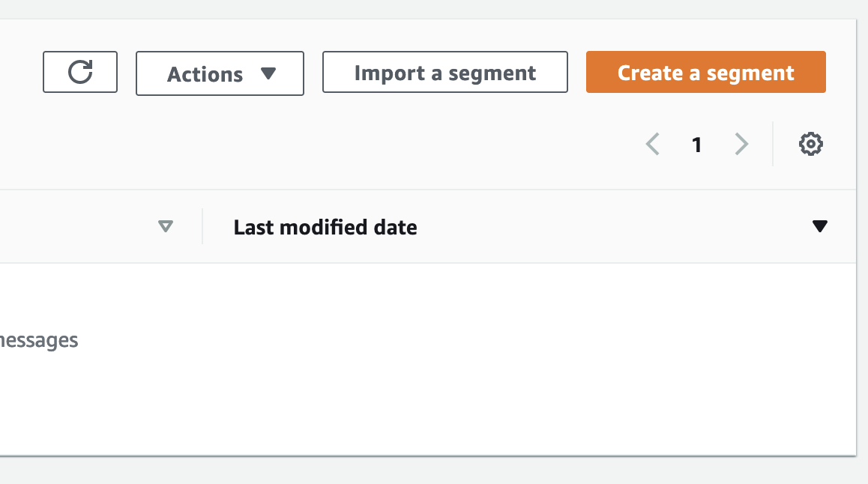This screenshot has height=484, width=868.
Task: Reload table using the circular arrow button
Action: 80,72
